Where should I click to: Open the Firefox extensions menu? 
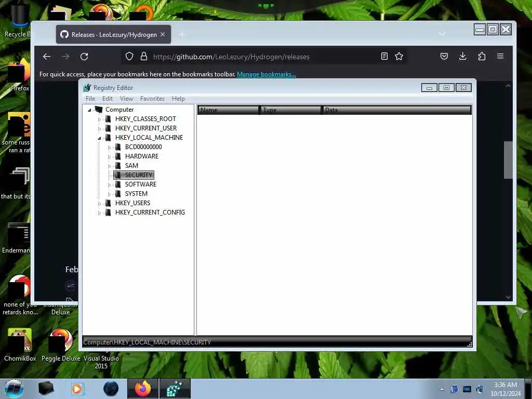pyautogui.click(x=482, y=56)
